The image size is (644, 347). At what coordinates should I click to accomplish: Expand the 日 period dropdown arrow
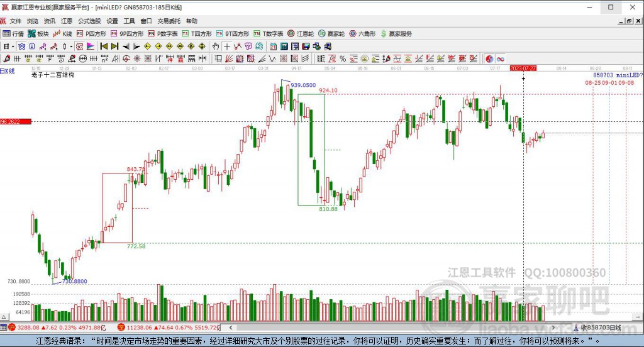pos(13,46)
